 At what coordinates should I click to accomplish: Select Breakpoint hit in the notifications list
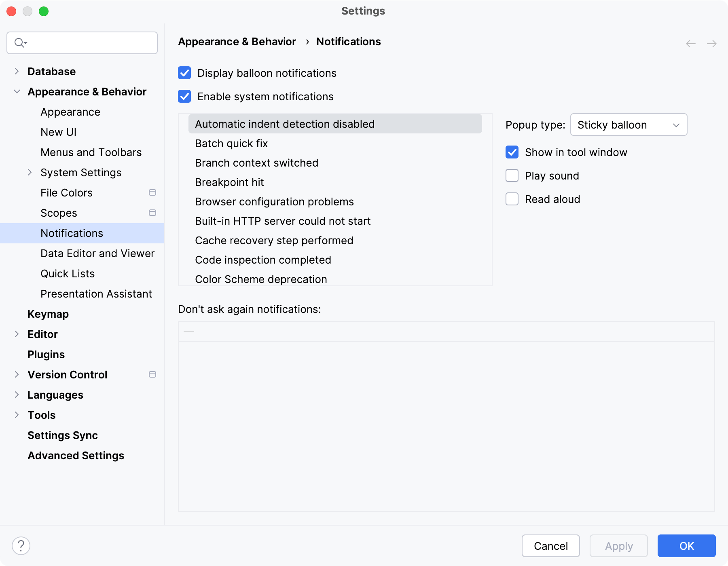(229, 182)
